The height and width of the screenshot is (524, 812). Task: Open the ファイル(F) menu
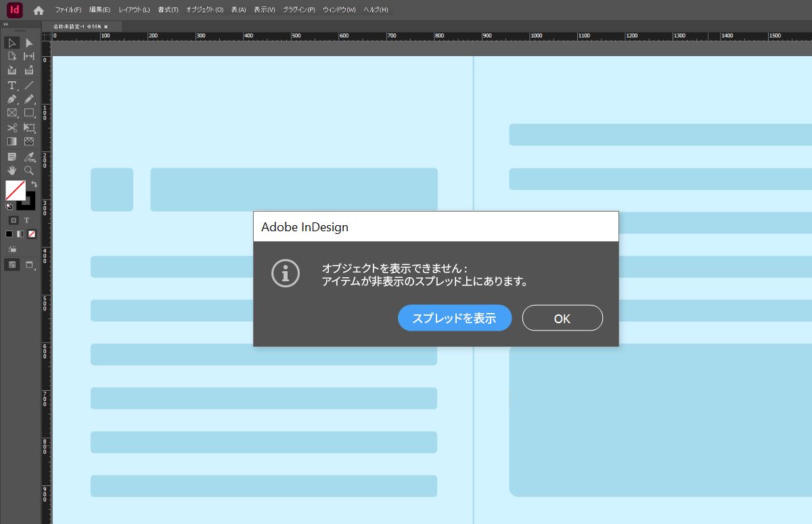(68, 10)
